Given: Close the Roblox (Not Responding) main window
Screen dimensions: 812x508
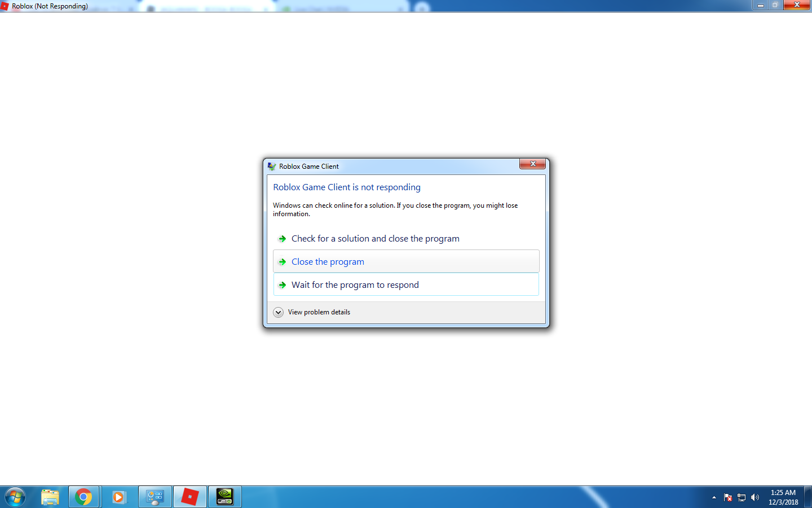Looking at the screenshot, I should 797,5.
